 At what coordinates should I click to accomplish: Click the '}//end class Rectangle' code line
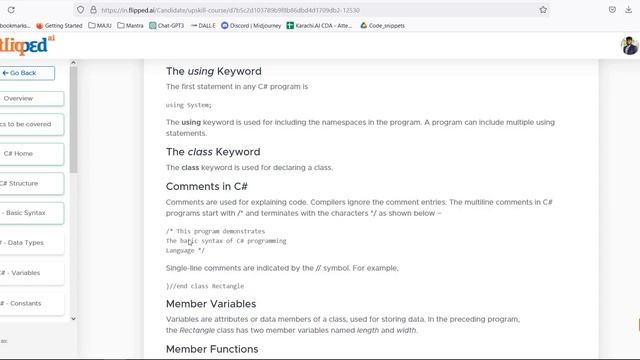click(x=205, y=286)
